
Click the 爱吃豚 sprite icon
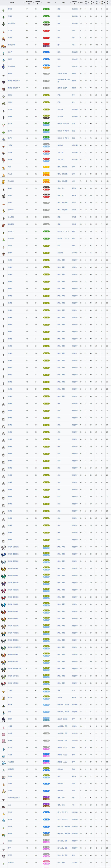pos(4,74)
